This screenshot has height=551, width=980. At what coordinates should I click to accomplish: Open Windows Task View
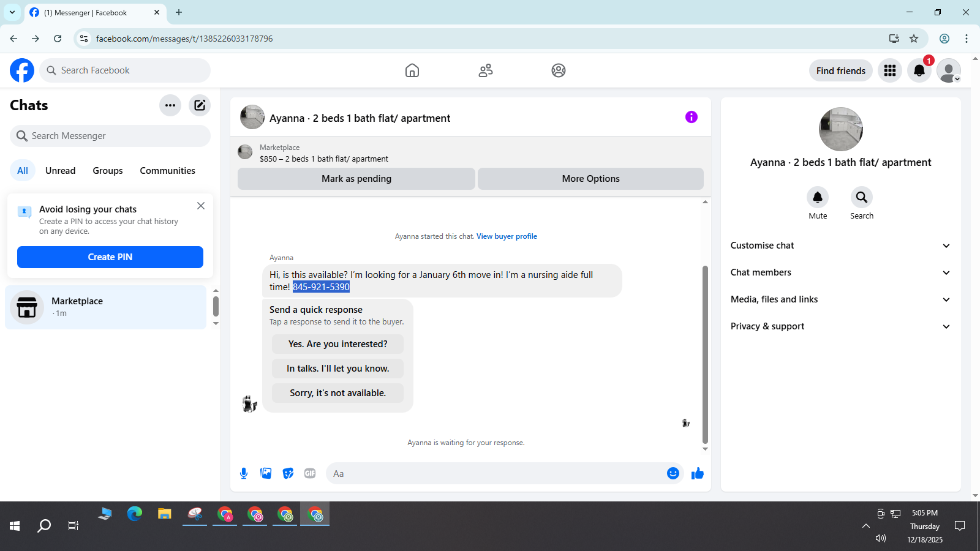pos(73,526)
